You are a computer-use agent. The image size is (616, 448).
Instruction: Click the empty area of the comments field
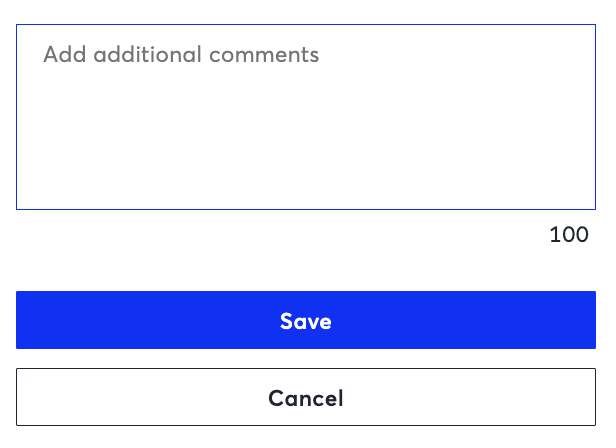click(x=306, y=140)
